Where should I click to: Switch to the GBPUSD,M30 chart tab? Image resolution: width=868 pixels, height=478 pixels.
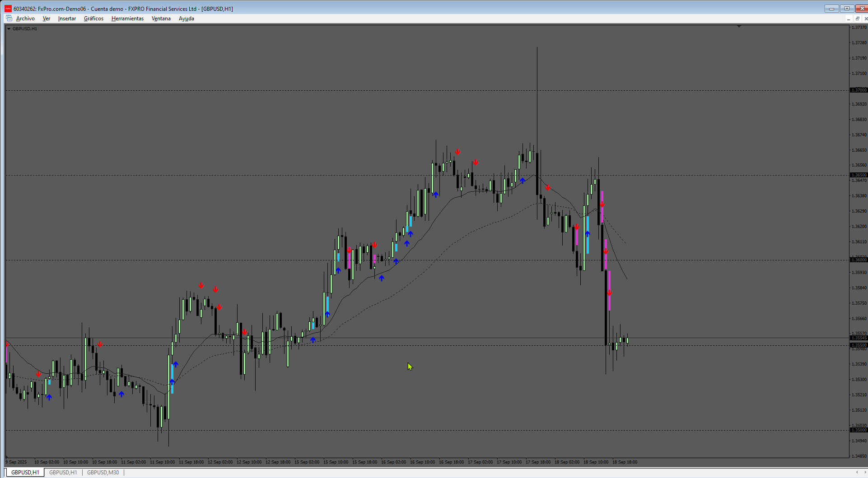103,473
